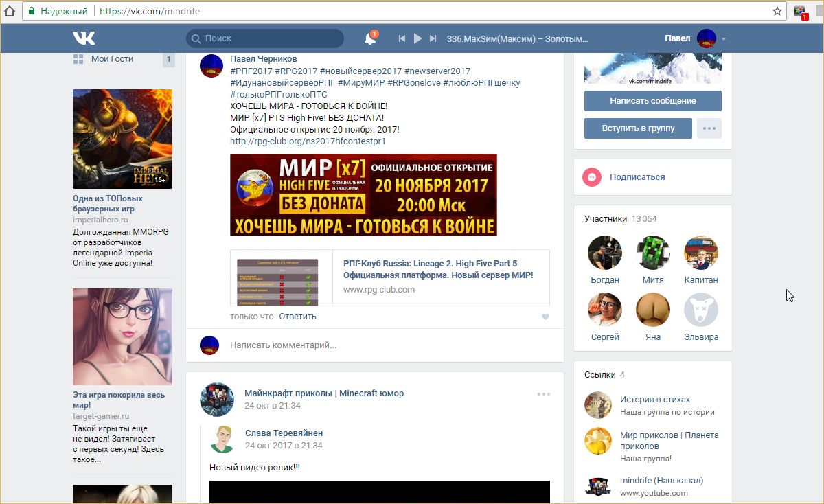Click Слава Теревяйнен name
The image size is (824, 504).
click(x=284, y=433)
